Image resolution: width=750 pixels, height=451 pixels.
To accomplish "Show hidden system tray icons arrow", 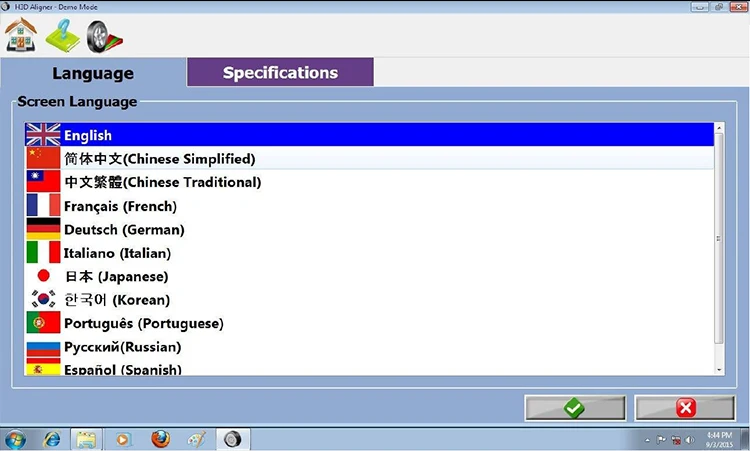I will pyautogui.click(x=647, y=440).
